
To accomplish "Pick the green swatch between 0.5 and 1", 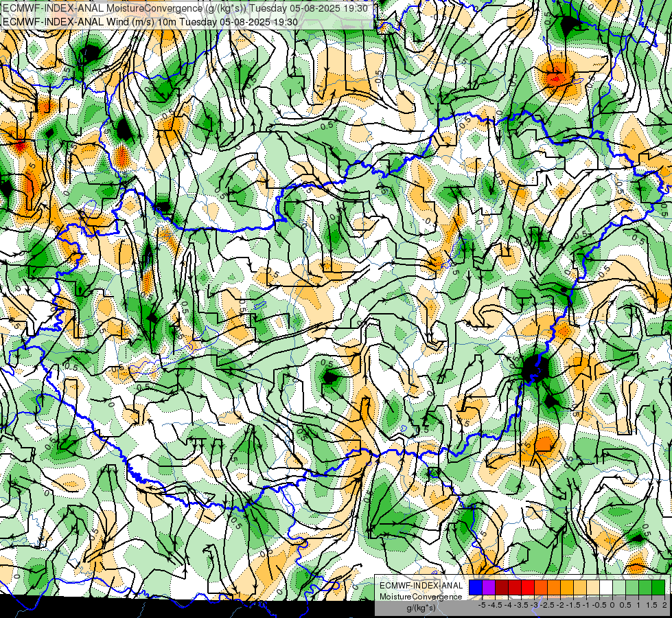I will coord(633,587).
